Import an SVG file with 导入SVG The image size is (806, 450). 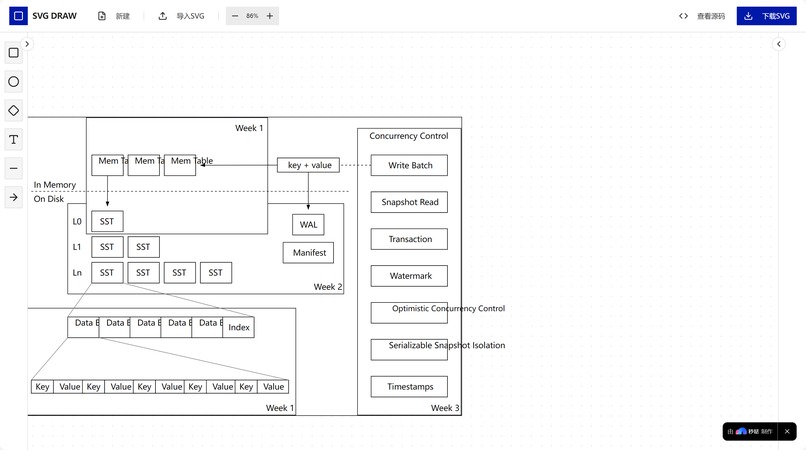point(181,16)
